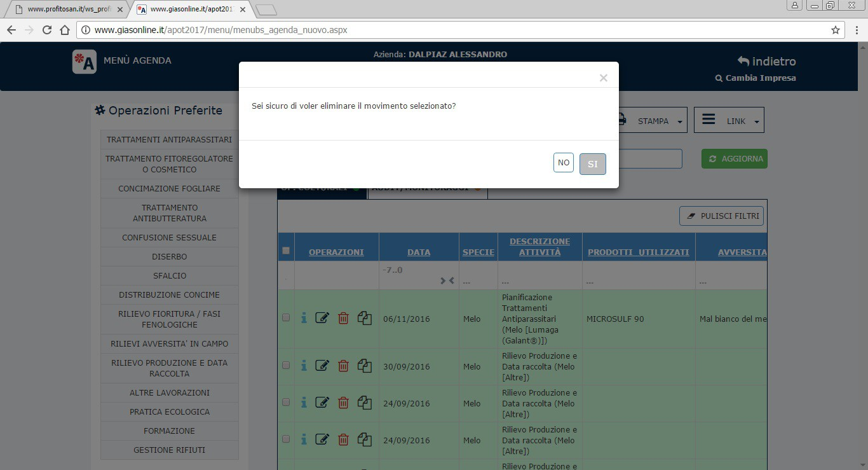Sort by SPECIE column header
The width and height of the screenshot is (868, 470).
point(478,252)
